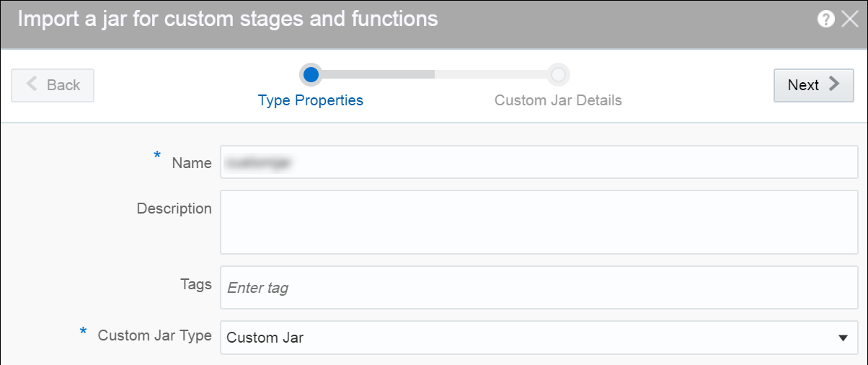This screenshot has height=365, width=868.
Task: Open the Custom Jar Type combo box
Action: pyautogui.click(x=526, y=338)
